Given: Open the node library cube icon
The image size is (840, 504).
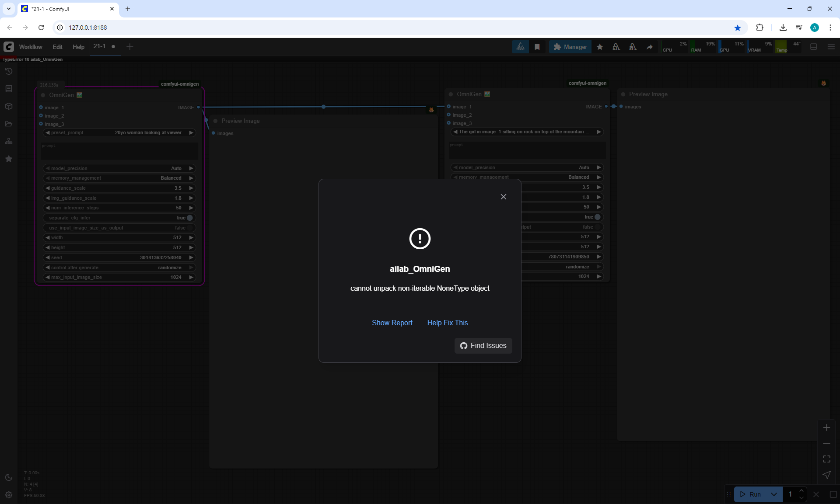Looking at the screenshot, I should (x=9, y=106).
